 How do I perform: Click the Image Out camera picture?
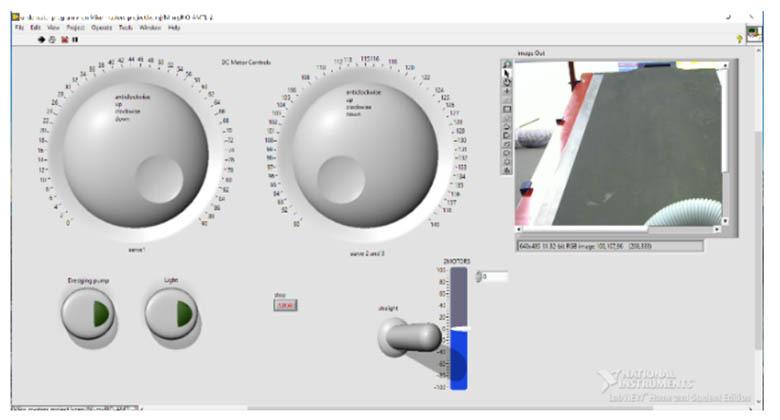tap(618, 143)
